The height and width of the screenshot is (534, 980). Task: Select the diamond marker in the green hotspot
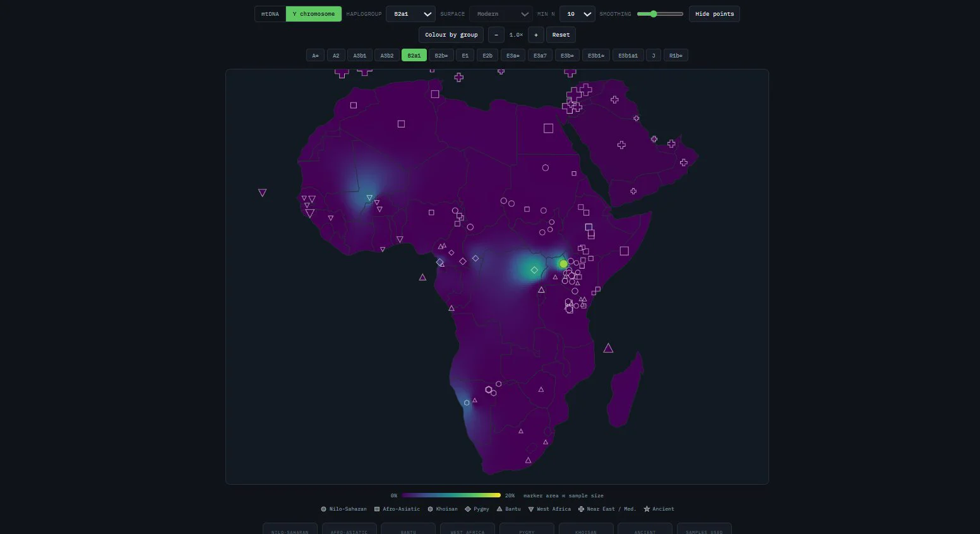tap(534, 270)
